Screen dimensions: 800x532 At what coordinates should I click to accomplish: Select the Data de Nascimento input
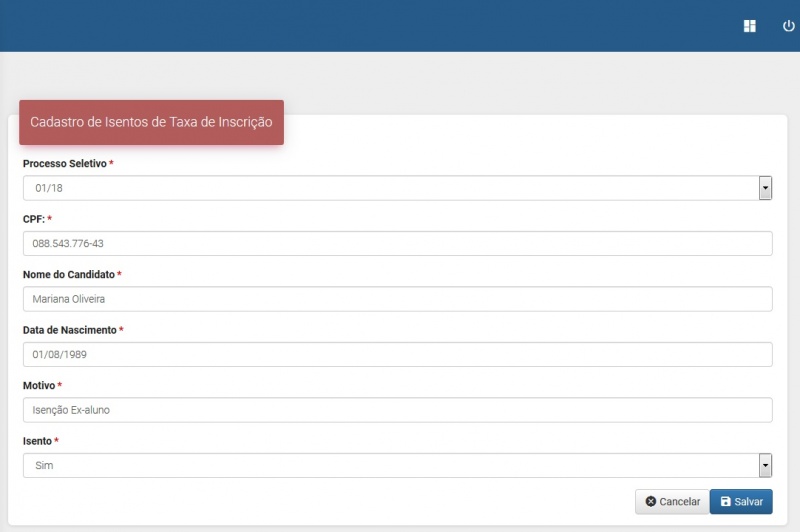pos(397,355)
